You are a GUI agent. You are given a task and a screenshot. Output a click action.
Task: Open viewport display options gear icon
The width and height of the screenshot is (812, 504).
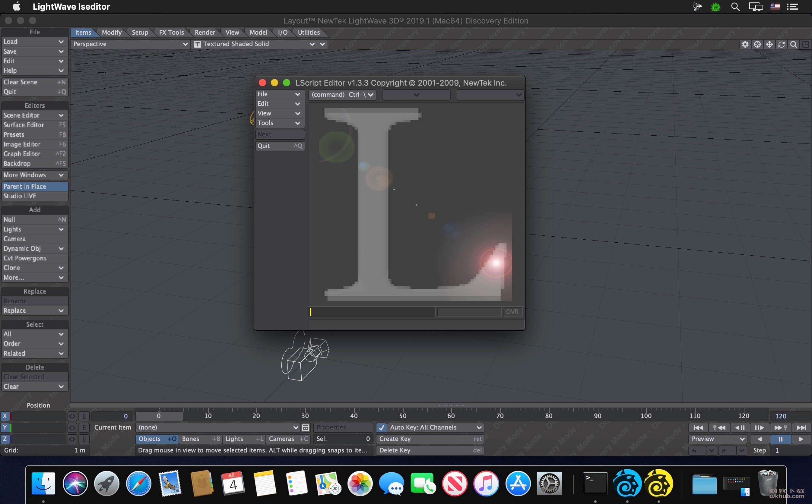pyautogui.click(x=745, y=44)
